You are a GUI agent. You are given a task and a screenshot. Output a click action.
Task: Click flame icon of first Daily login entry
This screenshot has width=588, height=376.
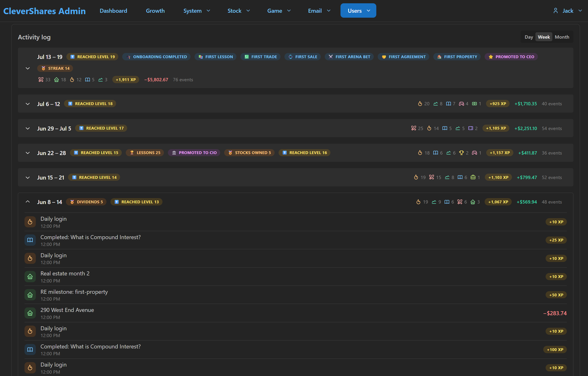tap(30, 222)
